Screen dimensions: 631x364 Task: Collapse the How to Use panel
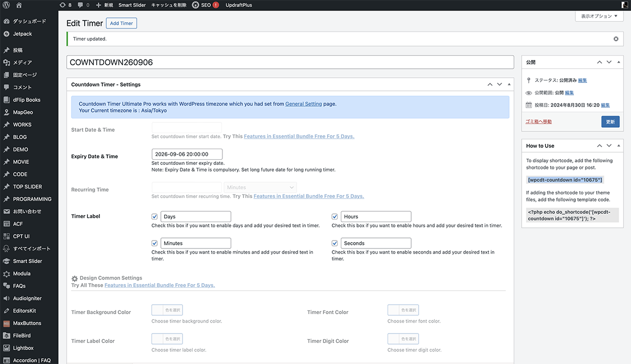point(619,146)
